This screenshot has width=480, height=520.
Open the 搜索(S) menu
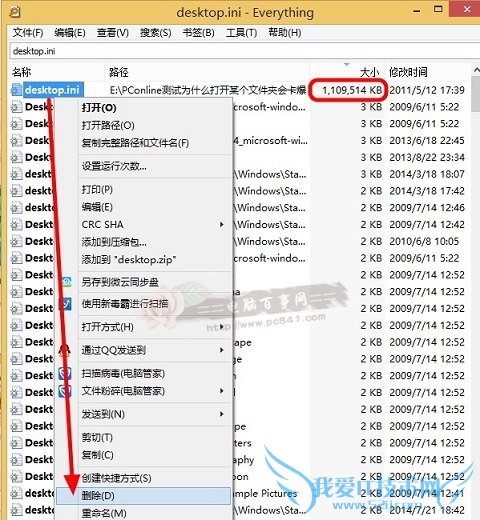coord(156,33)
